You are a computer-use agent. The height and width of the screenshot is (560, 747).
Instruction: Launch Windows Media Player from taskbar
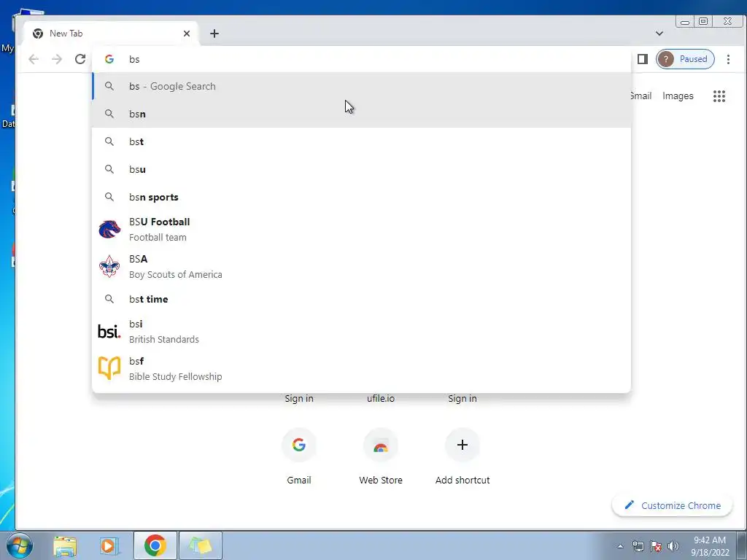(109, 545)
